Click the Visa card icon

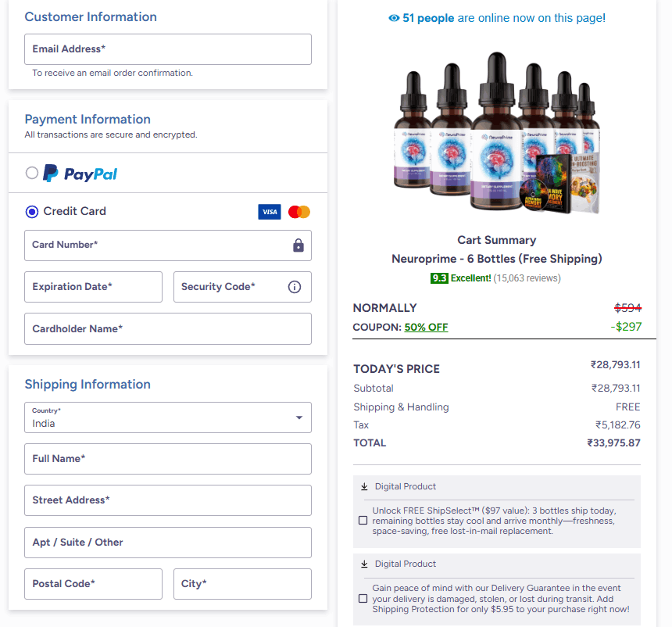[269, 211]
